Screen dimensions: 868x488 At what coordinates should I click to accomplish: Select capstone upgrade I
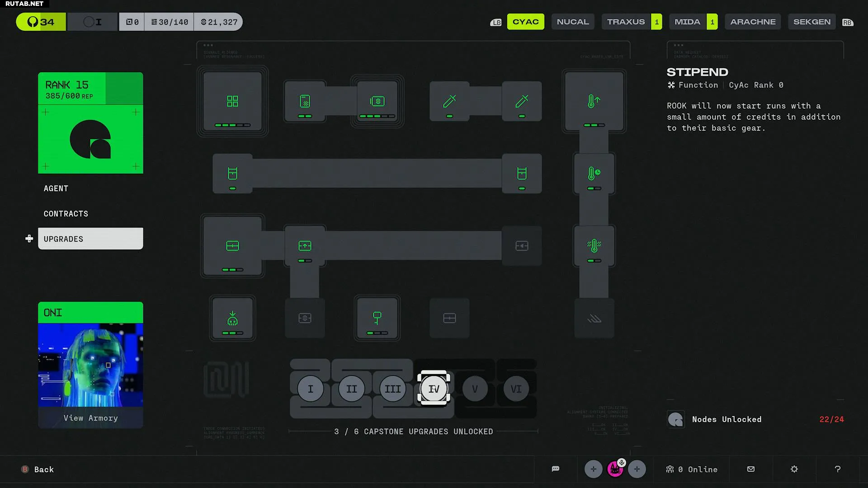click(x=310, y=389)
